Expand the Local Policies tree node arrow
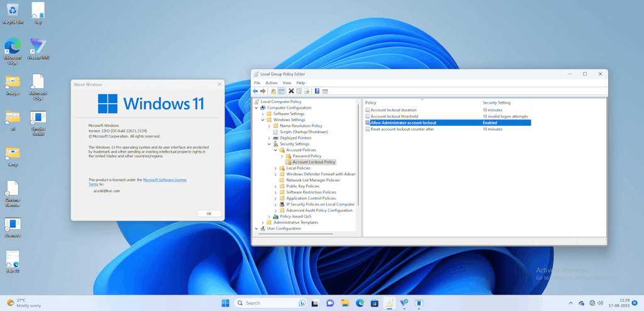Screen dimensions: 644x311 pos(275,168)
